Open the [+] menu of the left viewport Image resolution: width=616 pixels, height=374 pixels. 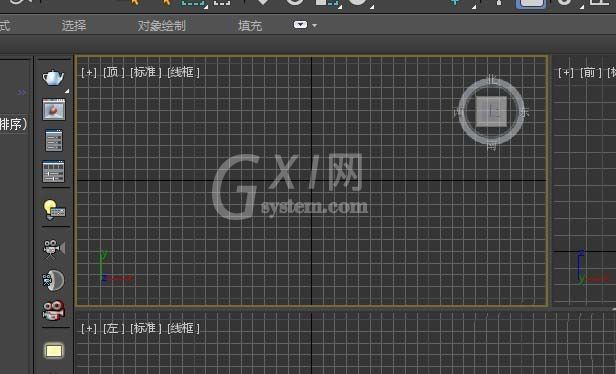(x=89, y=328)
